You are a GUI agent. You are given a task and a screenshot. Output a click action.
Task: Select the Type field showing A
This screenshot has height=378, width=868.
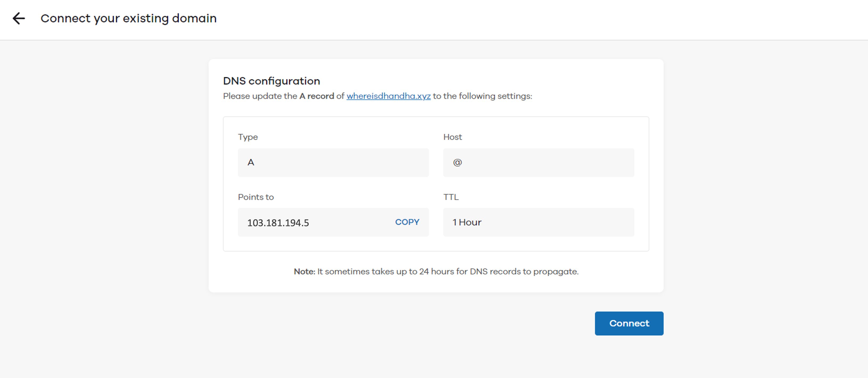333,163
